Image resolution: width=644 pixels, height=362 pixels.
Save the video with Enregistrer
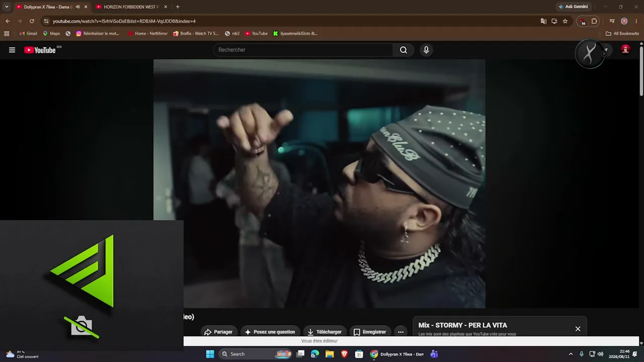[370, 332]
